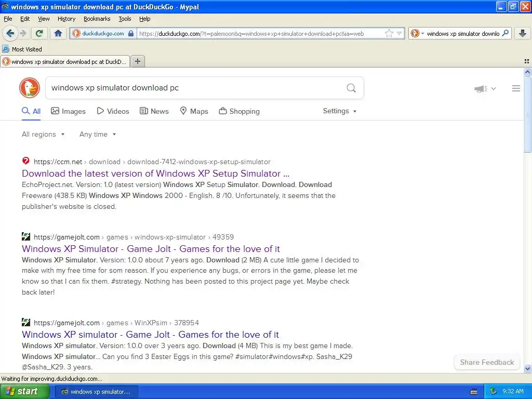532x399 pixels.
Task: Expand the Any time filter
Action: 98,135
